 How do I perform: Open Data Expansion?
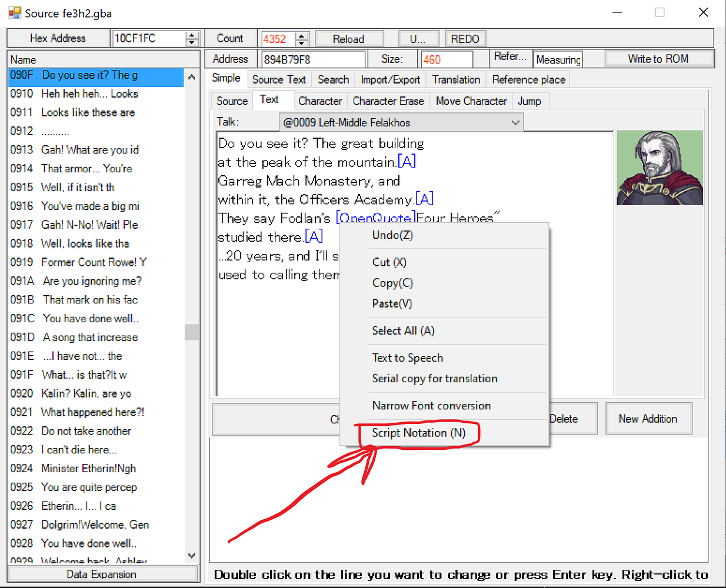click(102, 574)
